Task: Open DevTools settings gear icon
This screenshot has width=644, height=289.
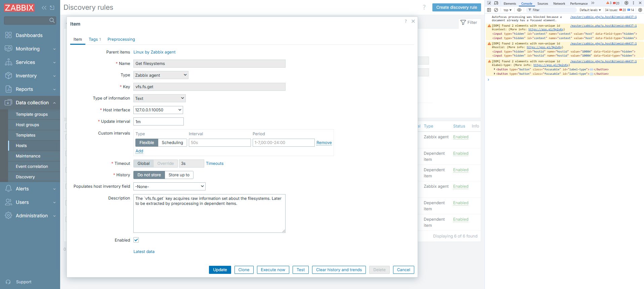Action: tap(626, 3)
